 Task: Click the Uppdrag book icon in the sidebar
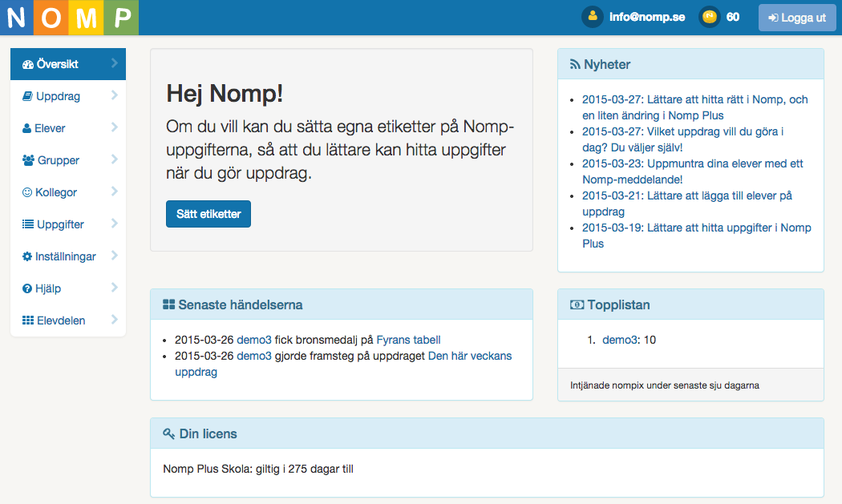pos(26,95)
